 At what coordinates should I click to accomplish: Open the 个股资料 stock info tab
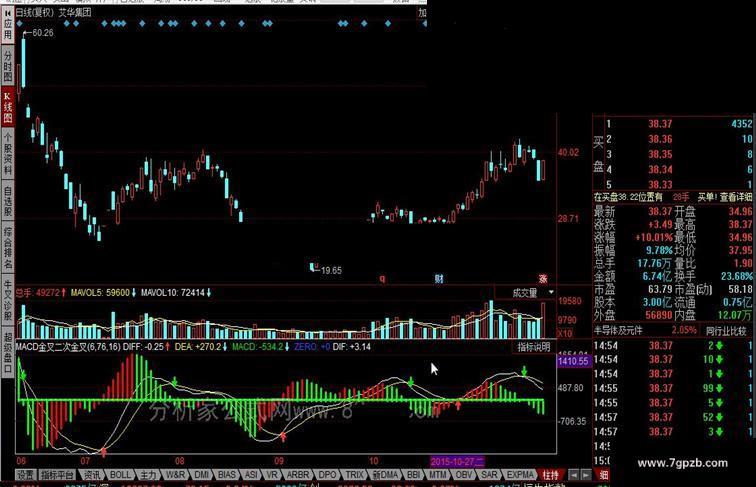click(x=8, y=153)
